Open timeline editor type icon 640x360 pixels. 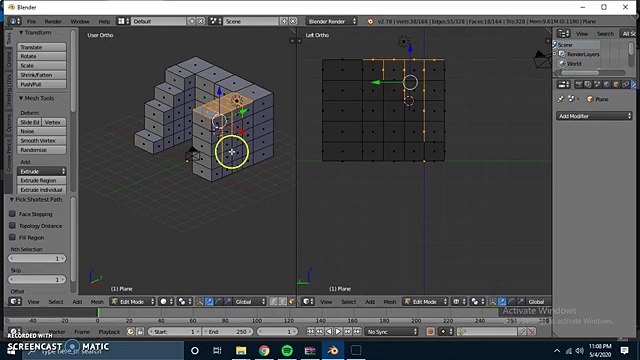[15, 331]
